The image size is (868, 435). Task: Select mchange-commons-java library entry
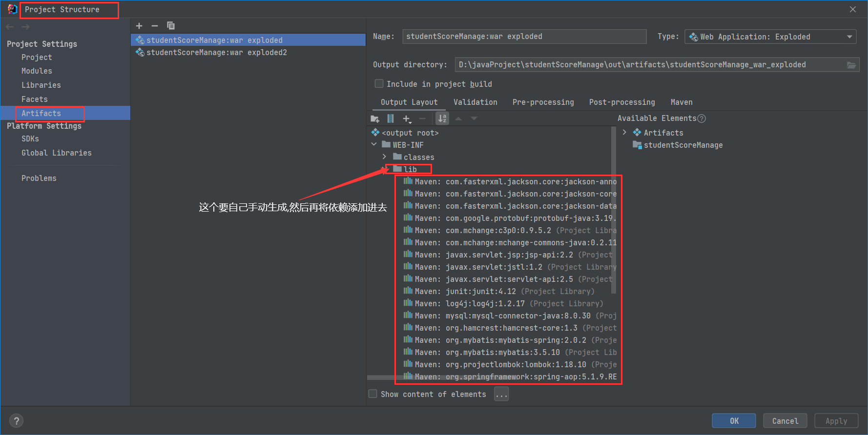(510, 242)
